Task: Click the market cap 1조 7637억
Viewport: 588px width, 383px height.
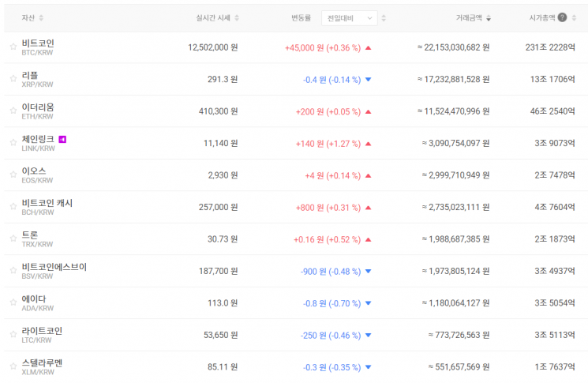Action: [x=555, y=366]
